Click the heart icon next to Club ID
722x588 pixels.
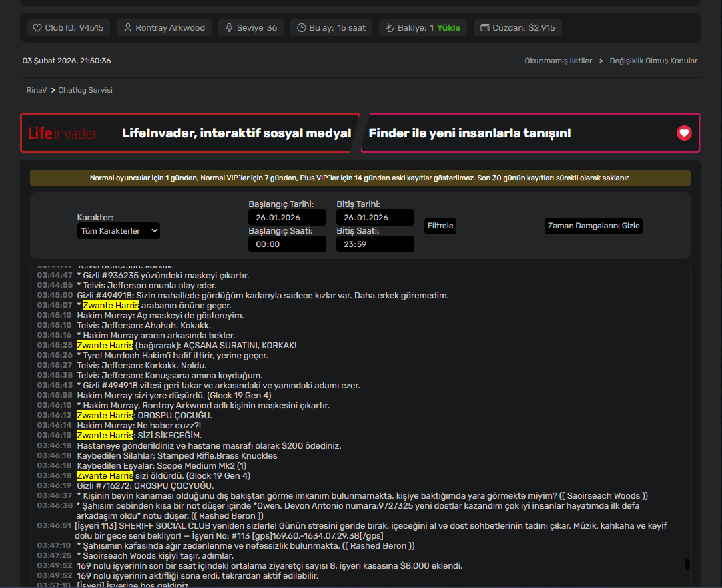[37, 28]
